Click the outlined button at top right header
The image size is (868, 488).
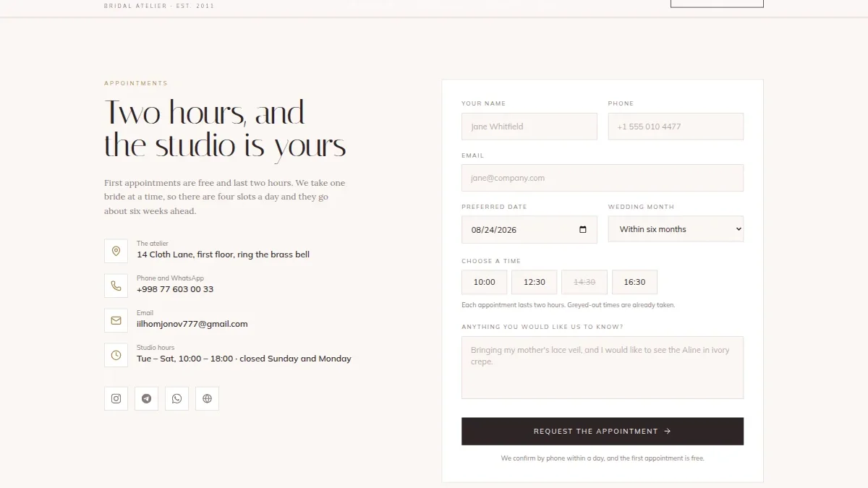(717, 3)
